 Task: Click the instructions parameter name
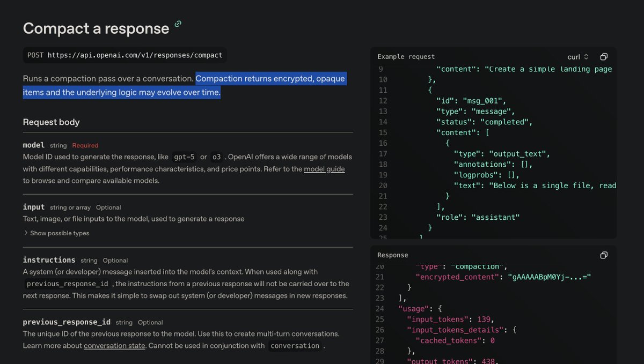click(x=49, y=260)
